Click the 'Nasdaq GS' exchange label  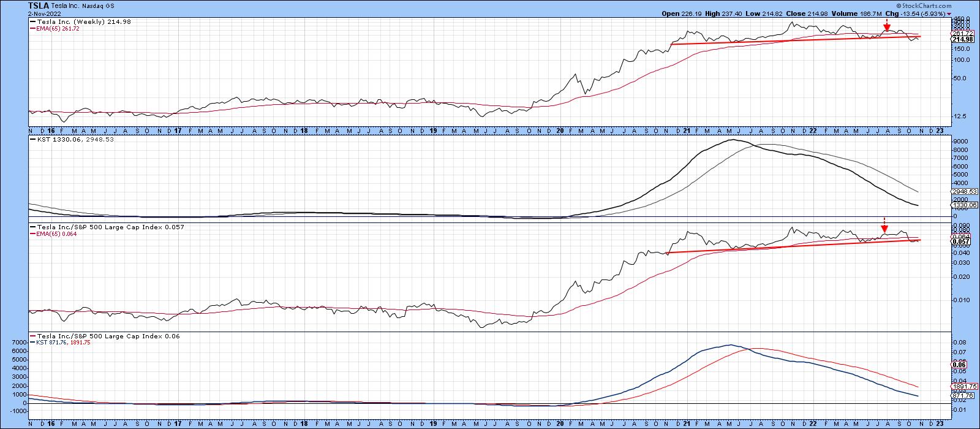click(x=97, y=6)
